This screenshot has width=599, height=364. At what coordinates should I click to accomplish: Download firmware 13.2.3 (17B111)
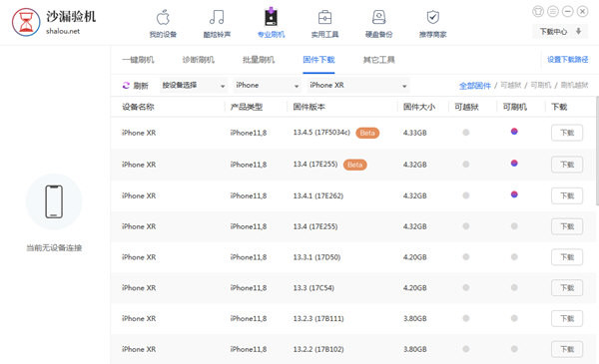click(x=567, y=318)
